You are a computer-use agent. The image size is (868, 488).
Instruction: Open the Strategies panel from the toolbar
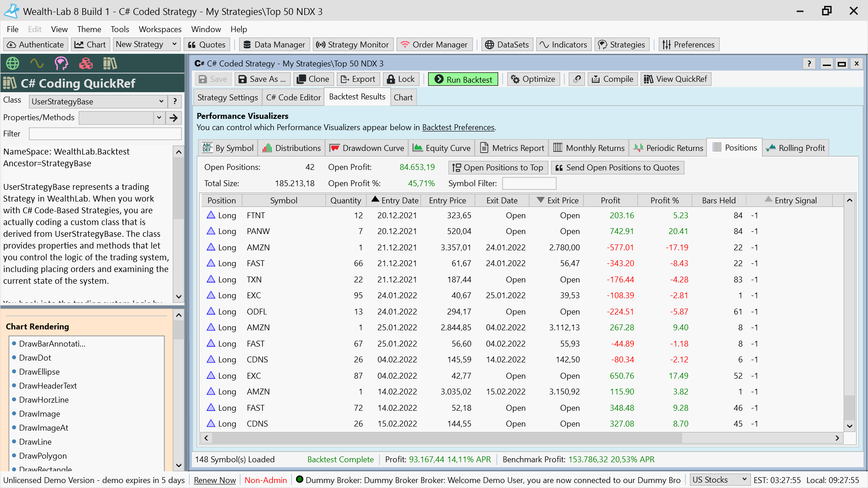pyautogui.click(x=622, y=45)
